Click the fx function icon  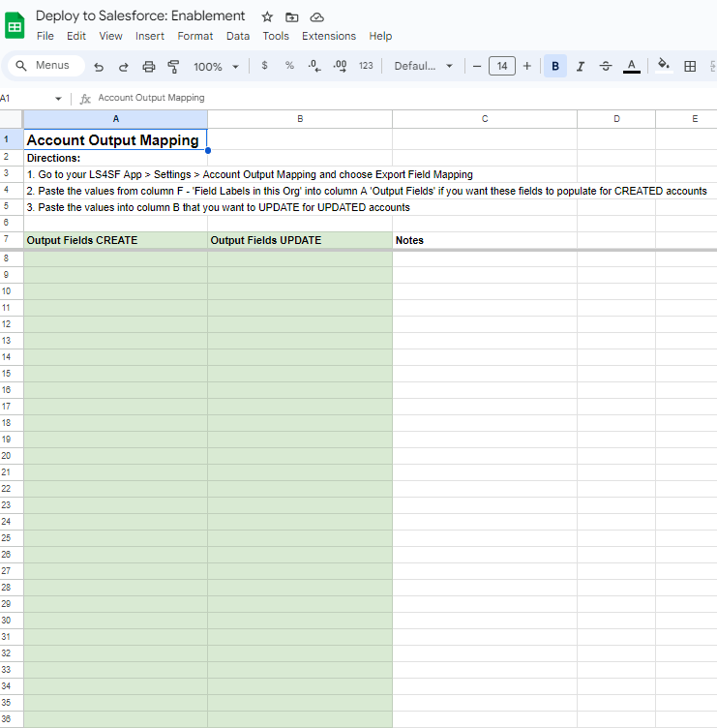(x=85, y=99)
